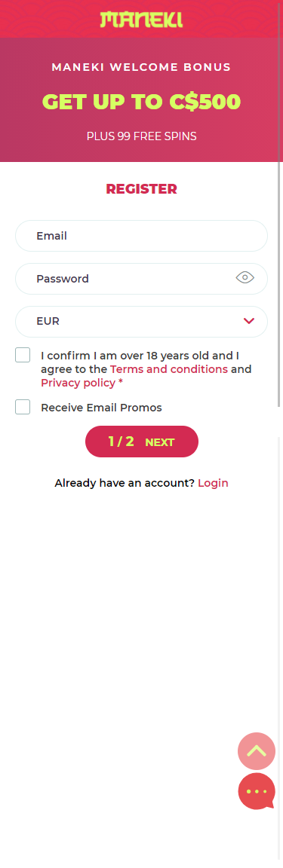This screenshot has width=283, height=868.
Task: Show password using the eye icon
Action: (x=245, y=278)
